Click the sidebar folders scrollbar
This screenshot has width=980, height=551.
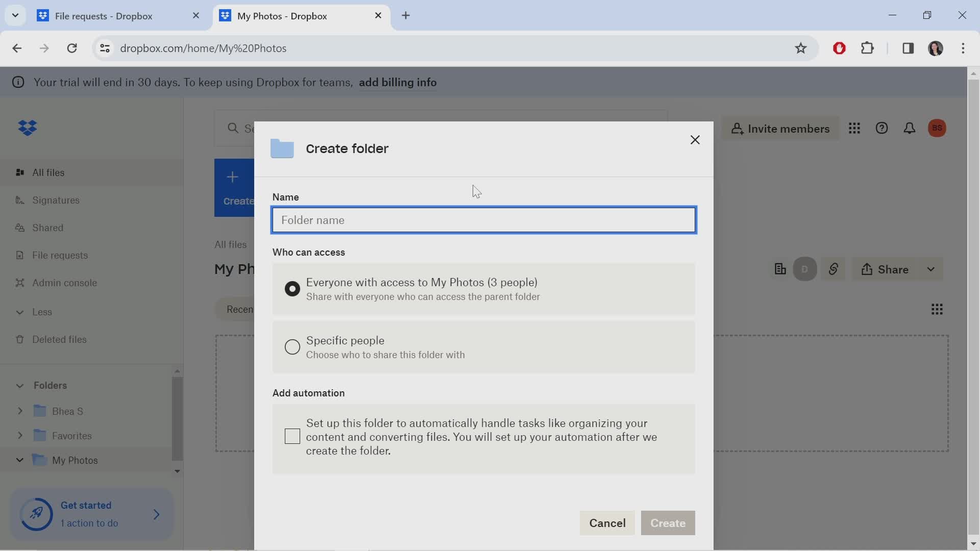tap(177, 418)
